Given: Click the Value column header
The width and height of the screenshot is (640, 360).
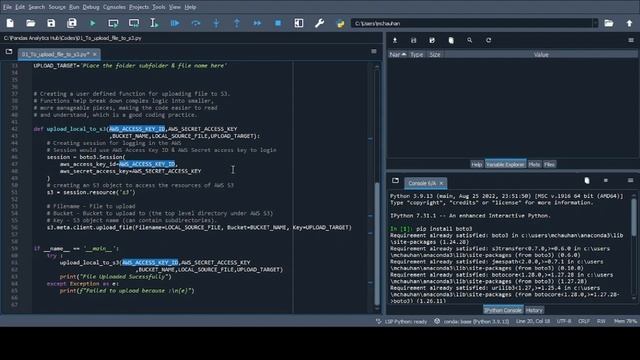Looking at the screenshot, I should point(541,54).
